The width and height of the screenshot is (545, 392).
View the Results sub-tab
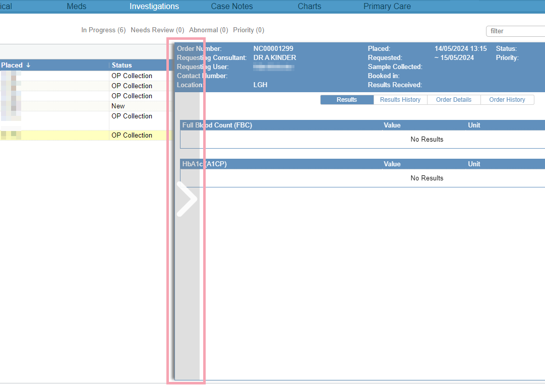click(x=347, y=100)
